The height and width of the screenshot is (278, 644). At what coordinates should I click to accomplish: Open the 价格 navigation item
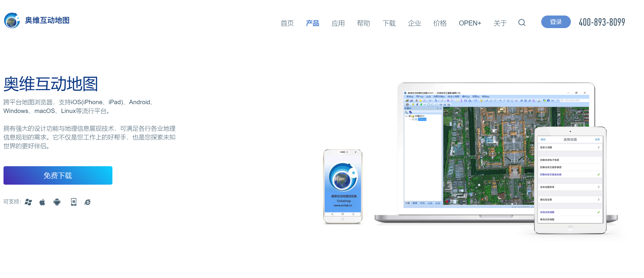coord(440,23)
